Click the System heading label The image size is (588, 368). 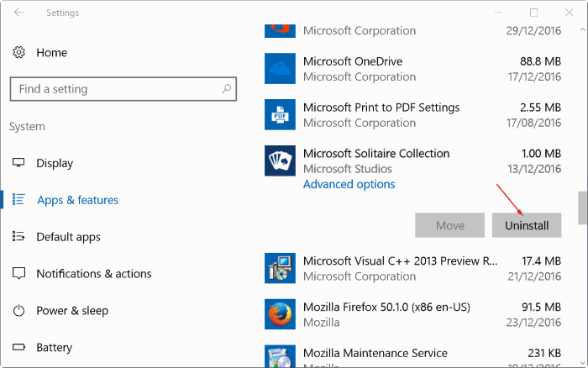pyautogui.click(x=27, y=126)
